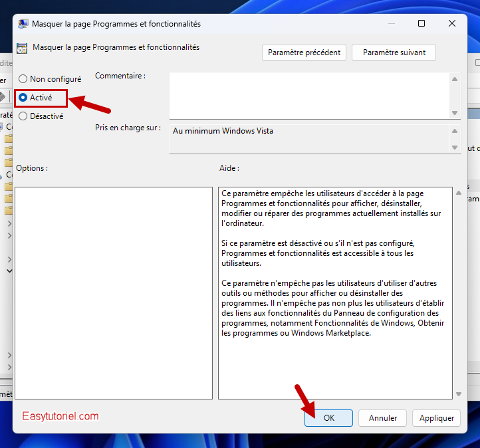
Task: Click the Aide description text panel
Action: 335,293
